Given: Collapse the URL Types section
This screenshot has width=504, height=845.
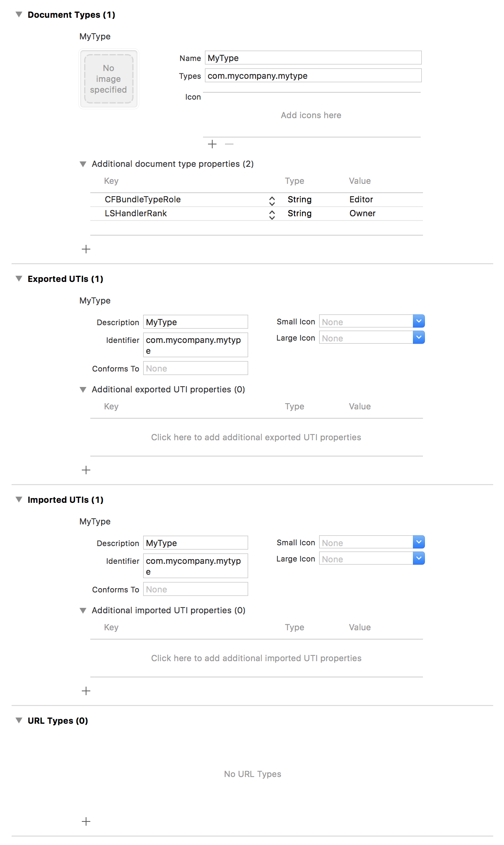Looking at the screenshot, I should [x=19, y=721].
